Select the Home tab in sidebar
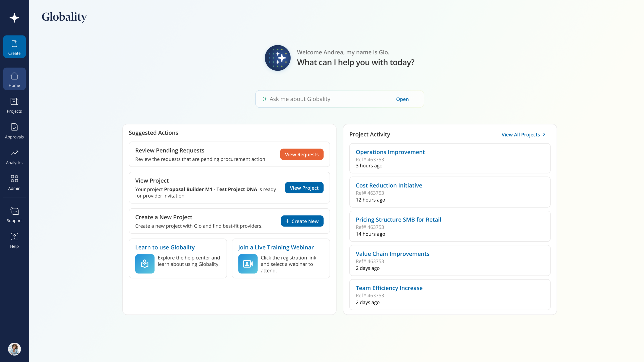Viewport: 644px width, 362px height. 14,79
